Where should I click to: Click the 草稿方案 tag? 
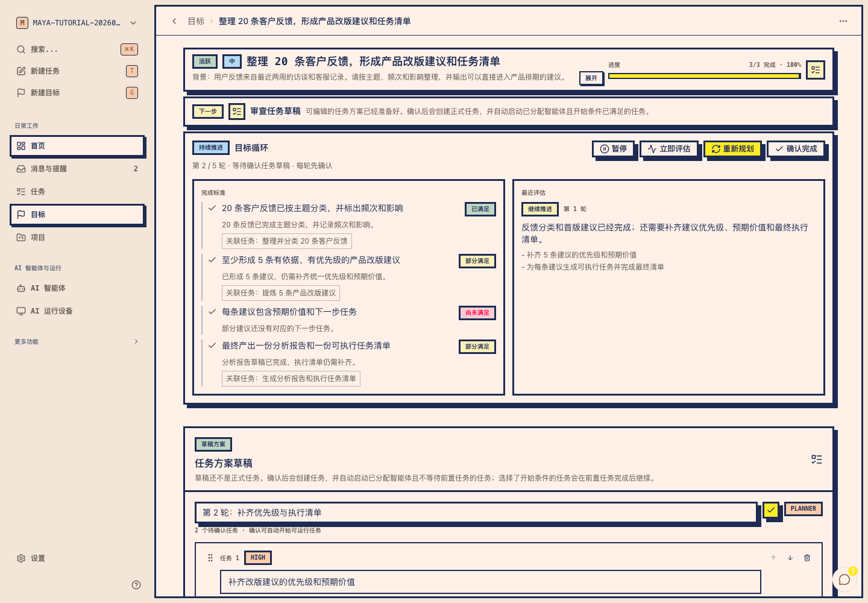(x=213, y=444)
